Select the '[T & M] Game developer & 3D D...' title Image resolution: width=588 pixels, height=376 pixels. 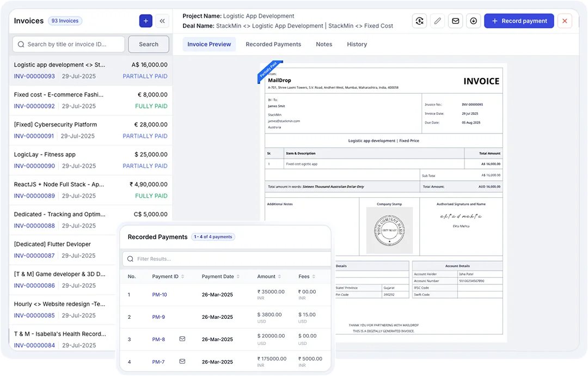[60, 274]
